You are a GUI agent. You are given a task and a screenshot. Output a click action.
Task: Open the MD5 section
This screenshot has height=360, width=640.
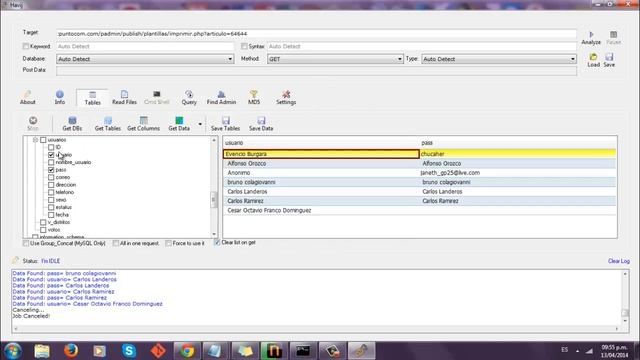[254, 98]
